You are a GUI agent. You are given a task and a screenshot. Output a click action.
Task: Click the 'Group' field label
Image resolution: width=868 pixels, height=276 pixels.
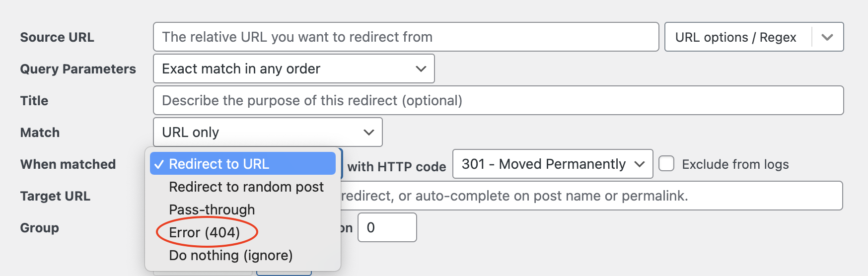(39, 228)
